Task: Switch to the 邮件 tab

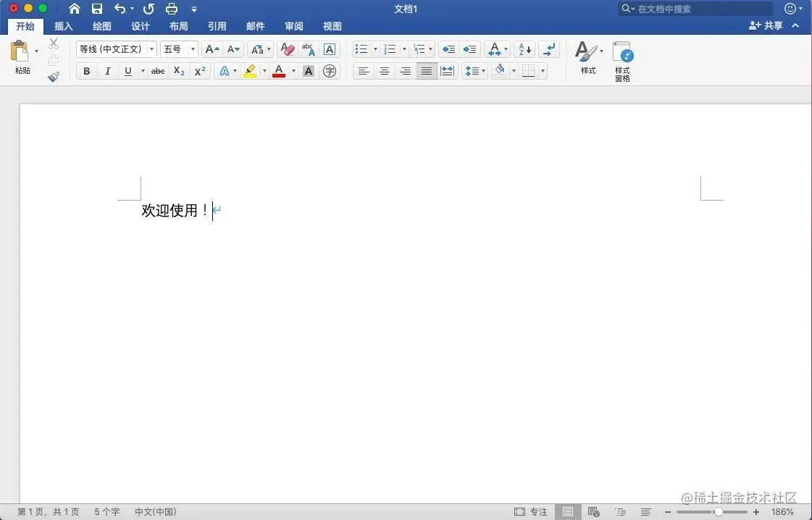Action: 255,26
